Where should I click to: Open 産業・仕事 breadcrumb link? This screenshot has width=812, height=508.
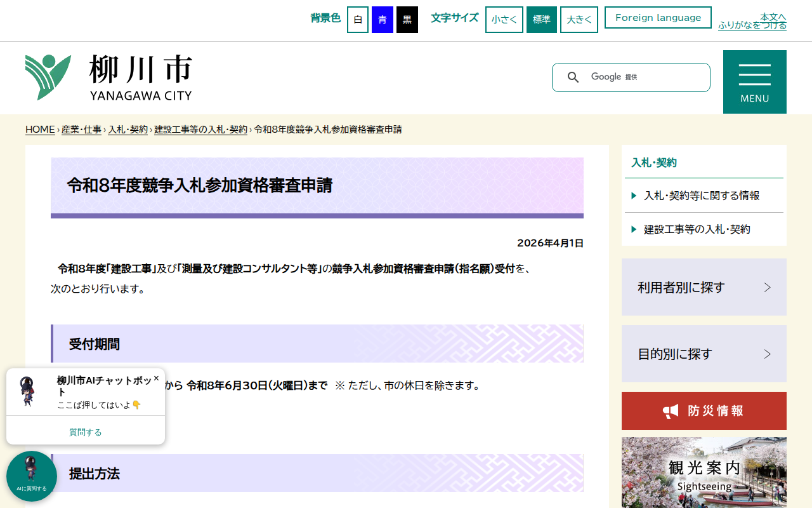click(x=81, y=130)
